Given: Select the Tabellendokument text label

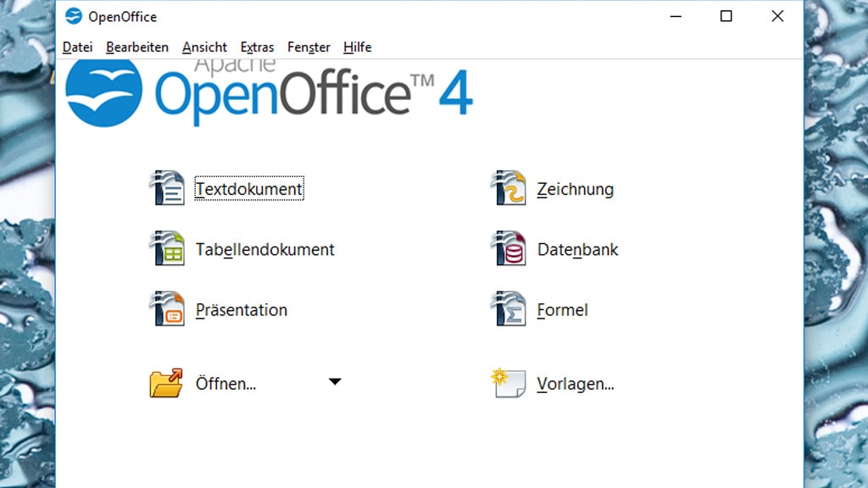Looking at the screenshot, I should (x=264, y=250).
